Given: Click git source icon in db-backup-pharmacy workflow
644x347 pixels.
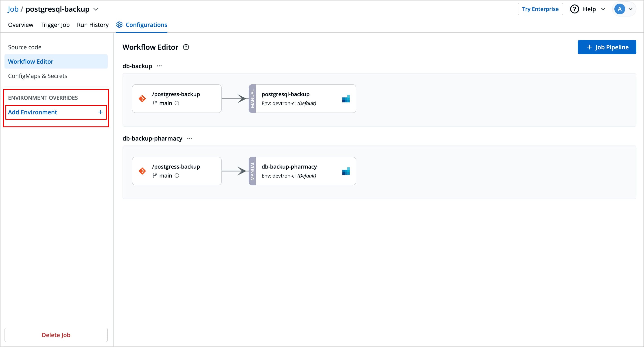Looking at the screenshot, I should point(142,171).
